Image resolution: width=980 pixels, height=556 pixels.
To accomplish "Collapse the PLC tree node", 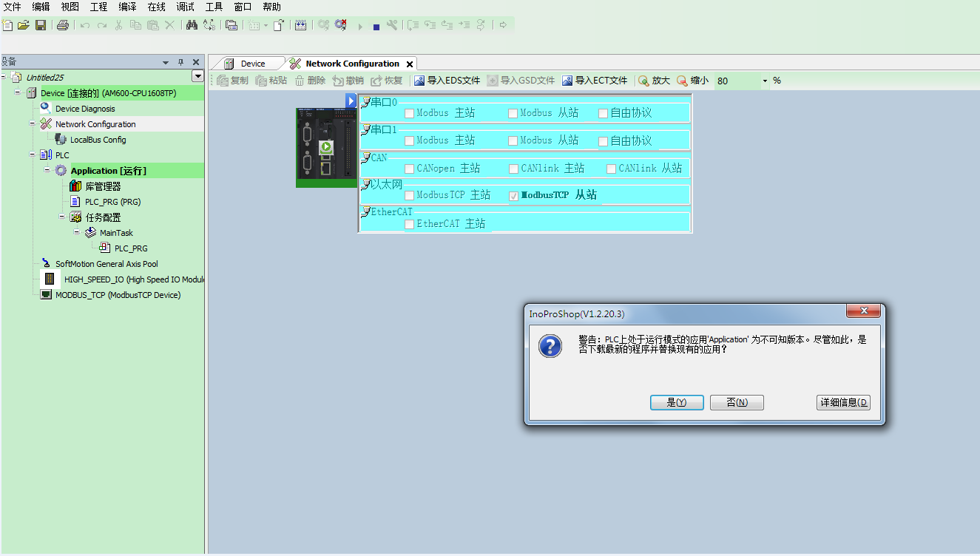I will click(x=33, y=155).
